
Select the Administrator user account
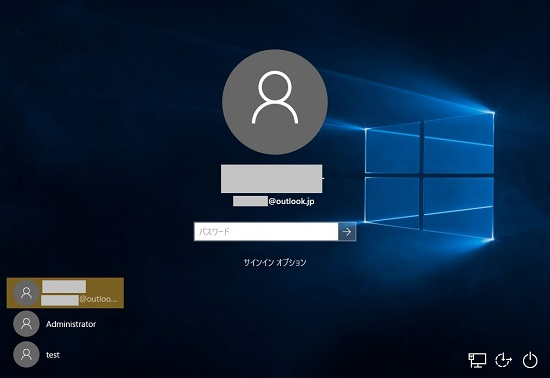[x=65, y=324]
